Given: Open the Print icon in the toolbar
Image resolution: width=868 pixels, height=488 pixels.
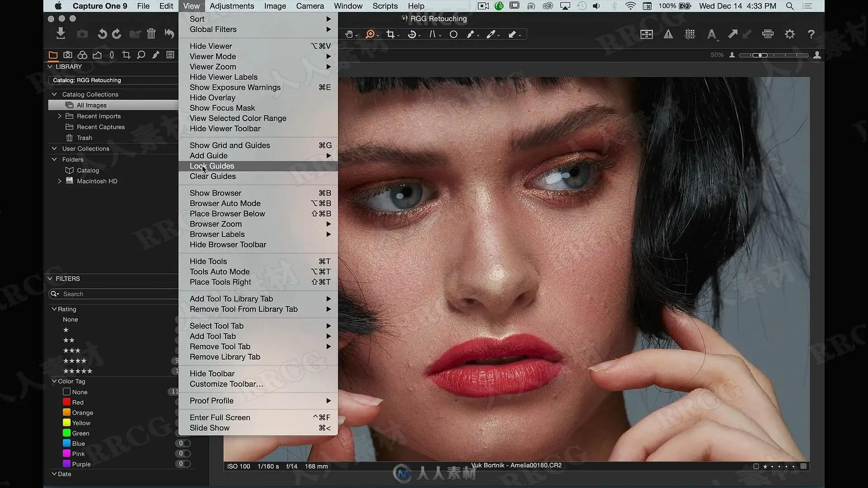Looking at the screenshot, I should [x=768, y=34].
